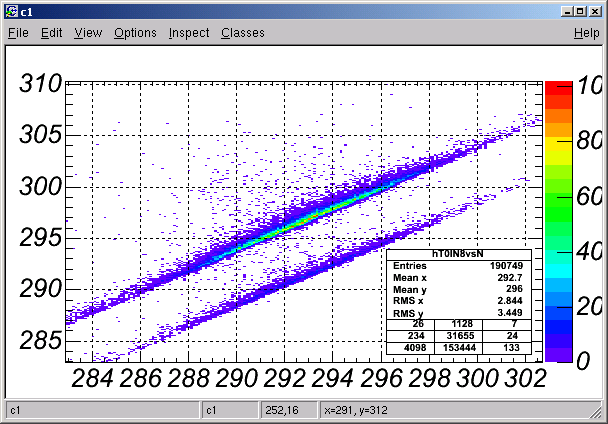Click the 1128 cell in the stats table
Viewport: 608px width, 424px height.
coord(459,324)
